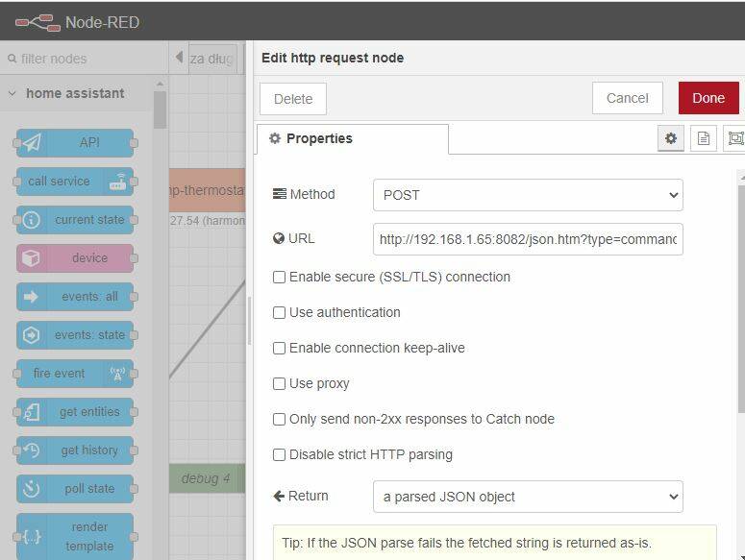Enable secure (SSL/TLS) connection checkbox
745x560 pixels.
pyautogui.click(x=279, y=278)
